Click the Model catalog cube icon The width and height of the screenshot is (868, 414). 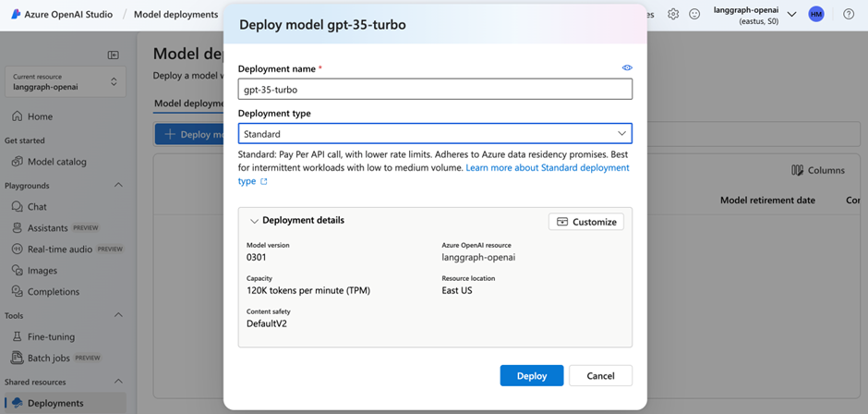click(x=18, y=162)
